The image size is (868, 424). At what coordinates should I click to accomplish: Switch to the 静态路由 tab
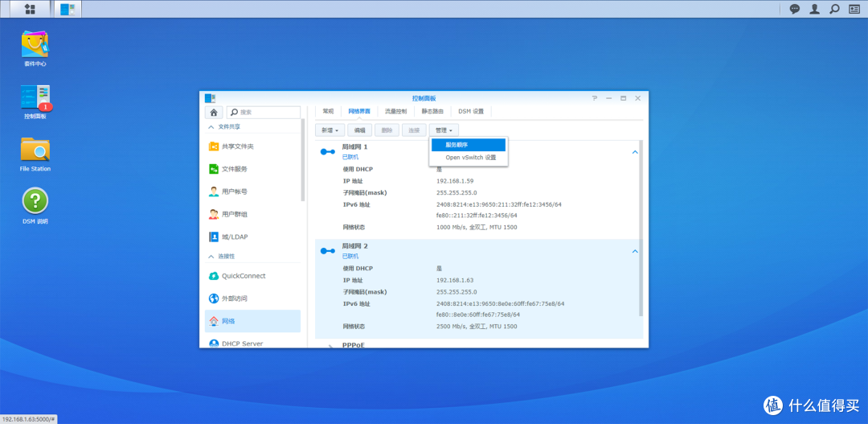[432, 111]
